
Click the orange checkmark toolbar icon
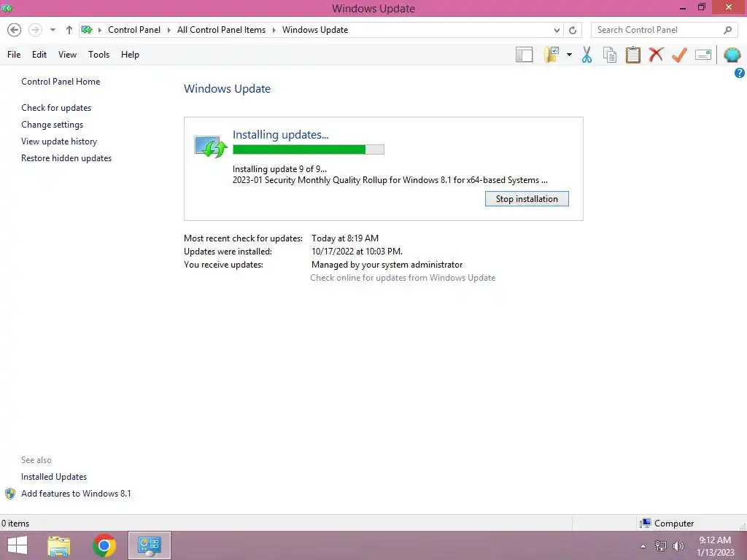point(679,55)
